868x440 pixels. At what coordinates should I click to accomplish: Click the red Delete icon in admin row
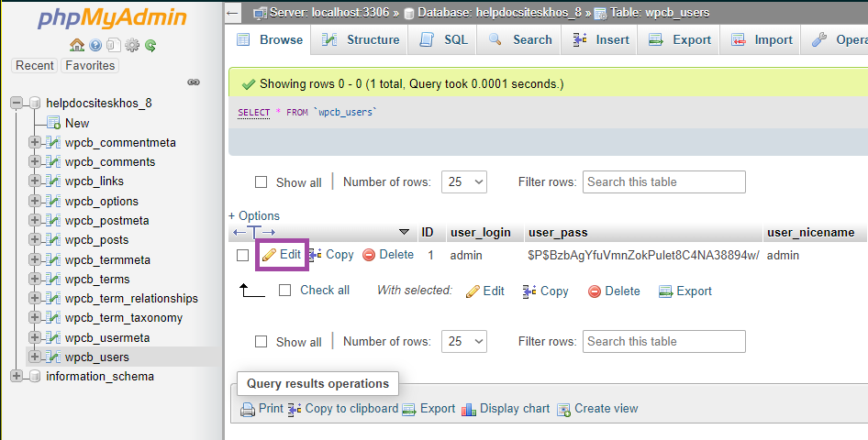click(369, 255)
